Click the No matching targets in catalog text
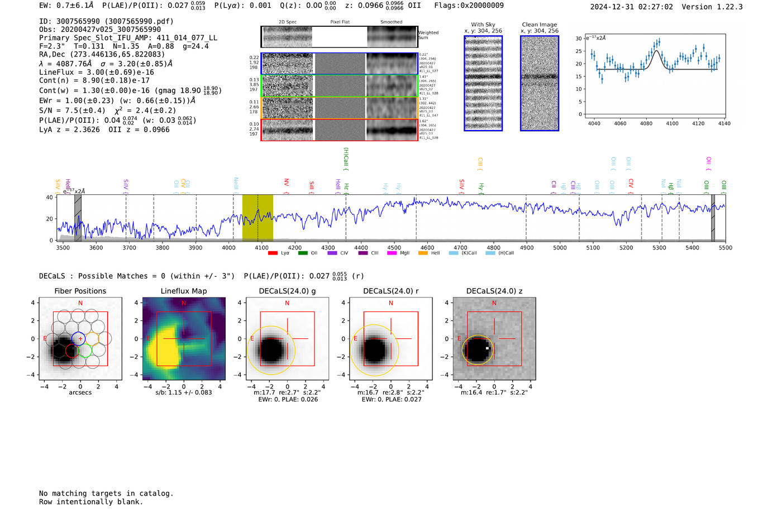Viewport: 782px width, 532px height. click(x=106, y=493)
